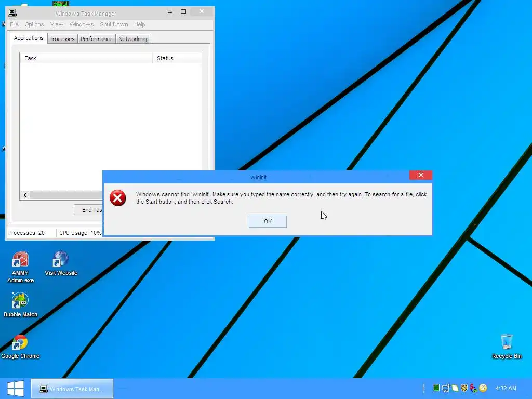This screenshot has width=532, height=399.
Task: Click OK in the wininit error dialog
Action: pos(268,221)
